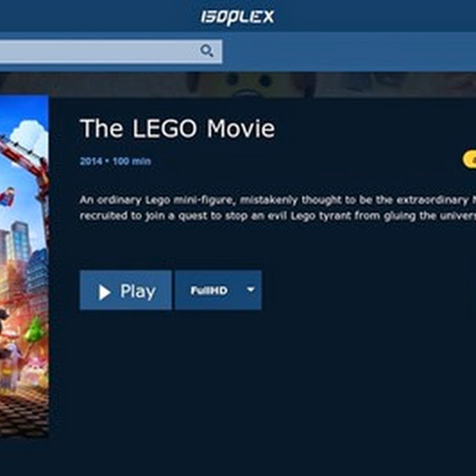
Task: Open The LEGO Movie poster image
Action: [x=24, y=266]
